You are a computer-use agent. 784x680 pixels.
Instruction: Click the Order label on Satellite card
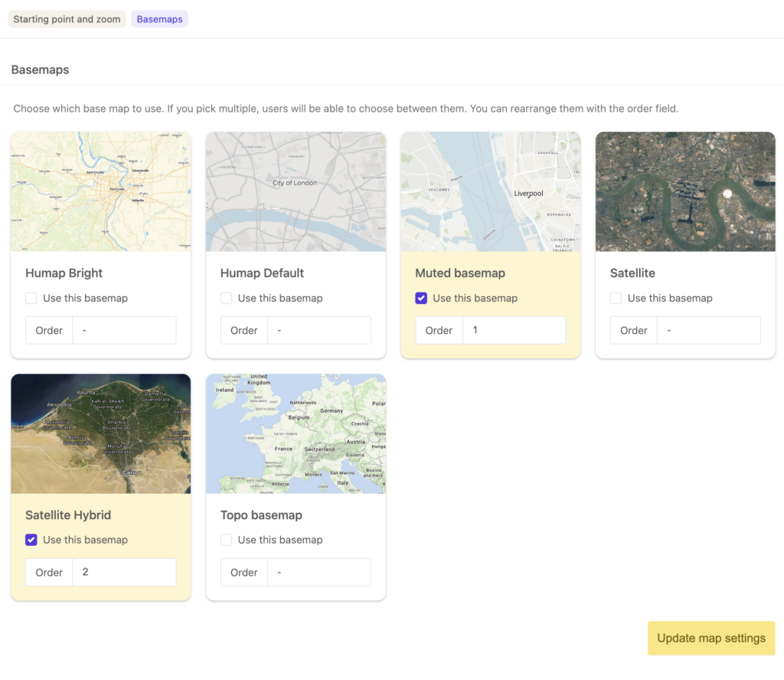click(633, 330)
